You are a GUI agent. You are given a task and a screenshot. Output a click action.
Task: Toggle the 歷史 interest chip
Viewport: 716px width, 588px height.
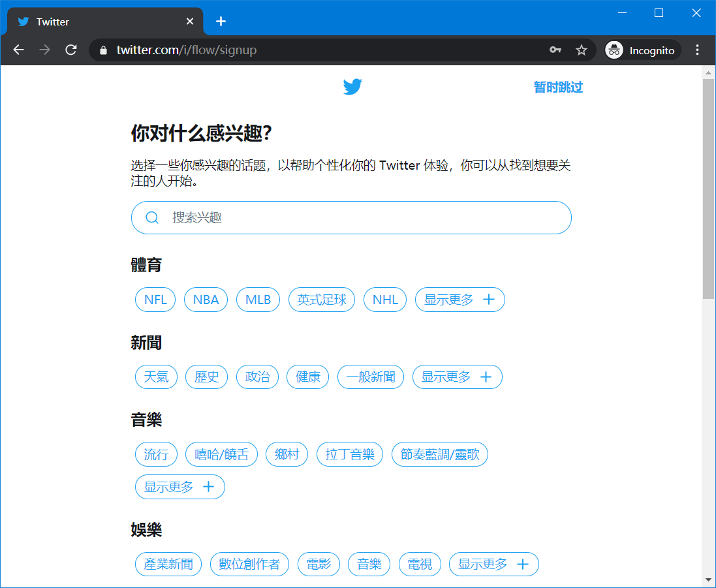tap(206, 377)
